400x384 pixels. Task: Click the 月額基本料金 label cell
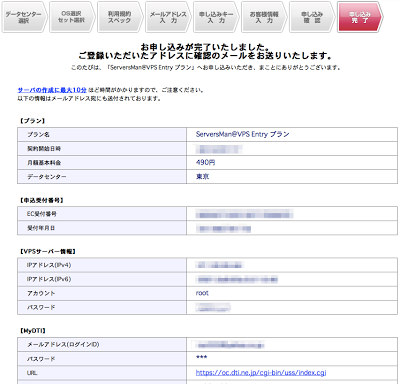[102, 162]
